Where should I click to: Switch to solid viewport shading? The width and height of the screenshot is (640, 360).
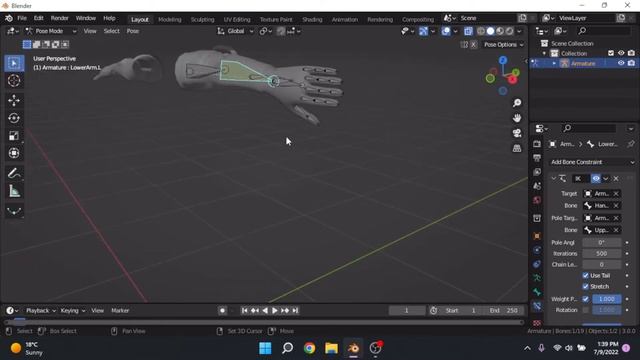tap(491, 31)
